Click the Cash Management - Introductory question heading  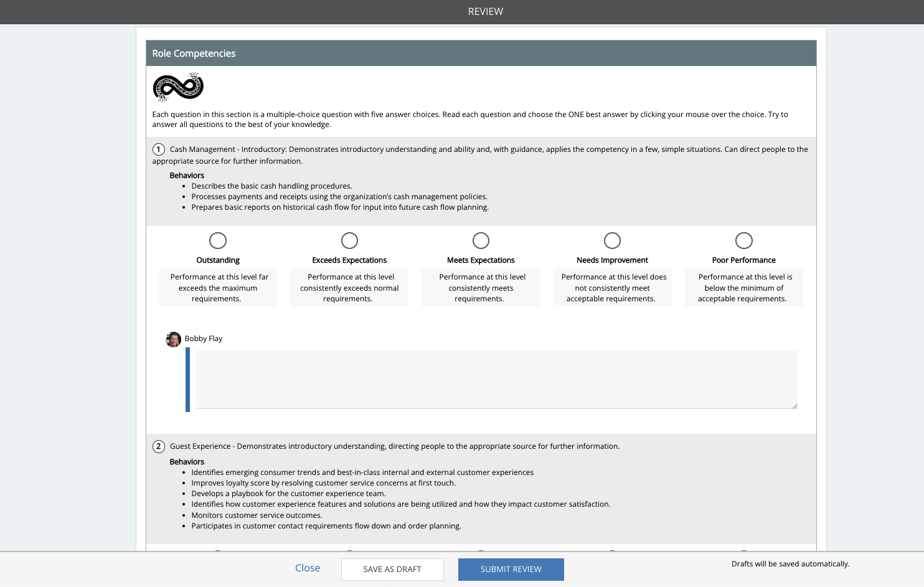(x=480, y=155)
